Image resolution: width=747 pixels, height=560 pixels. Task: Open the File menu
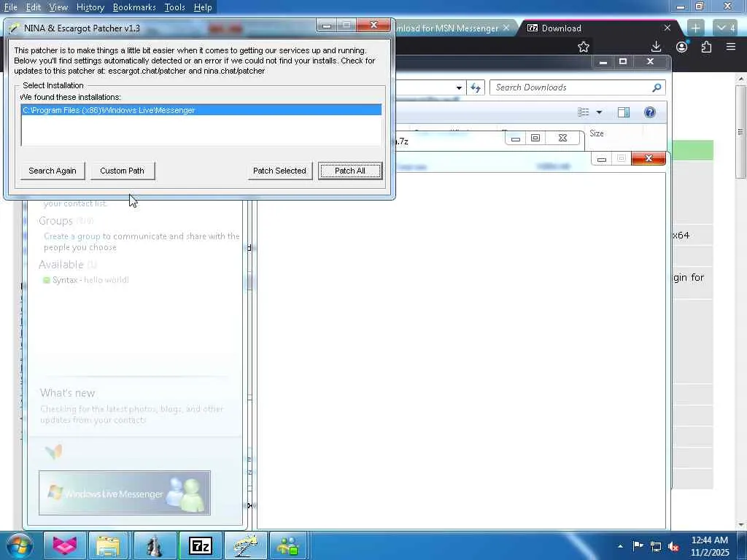tap(10, 7)
